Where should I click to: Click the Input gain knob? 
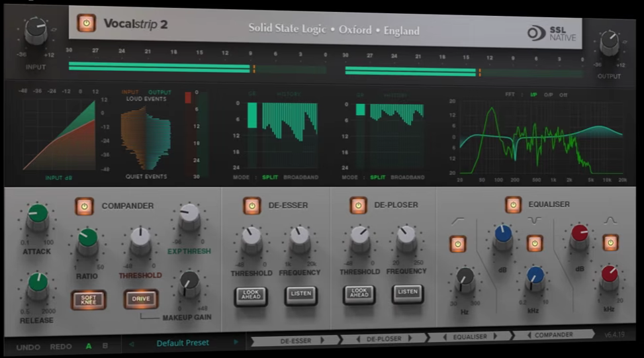tap(36, 31)
